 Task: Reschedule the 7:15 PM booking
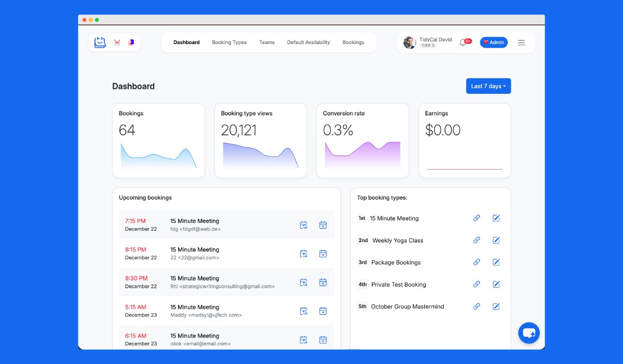pos(304,225)
